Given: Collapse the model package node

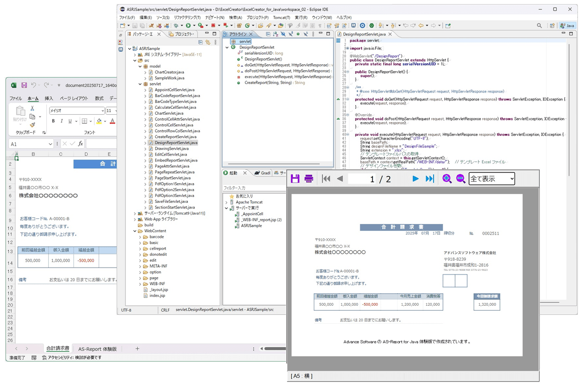Looking at the screenshot, I should (x=140, y=66).
